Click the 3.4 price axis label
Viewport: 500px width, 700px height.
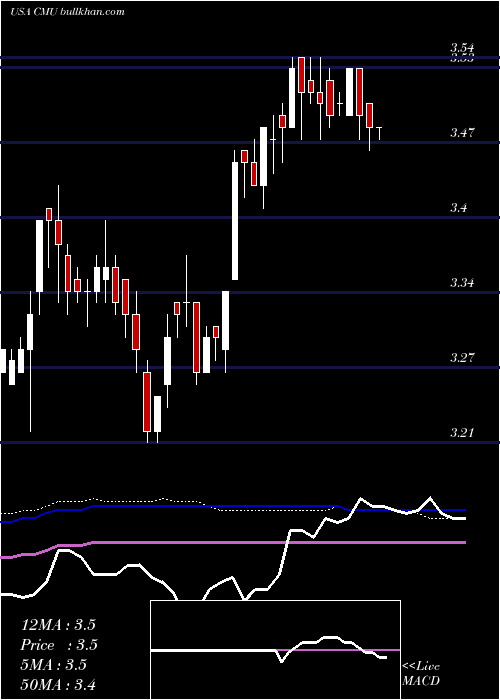(x=458, y=208)
